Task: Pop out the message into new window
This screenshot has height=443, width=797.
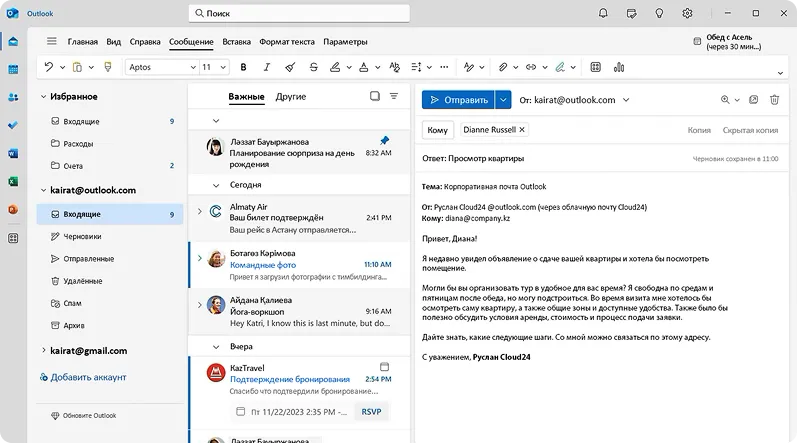Action: [753, 100]
